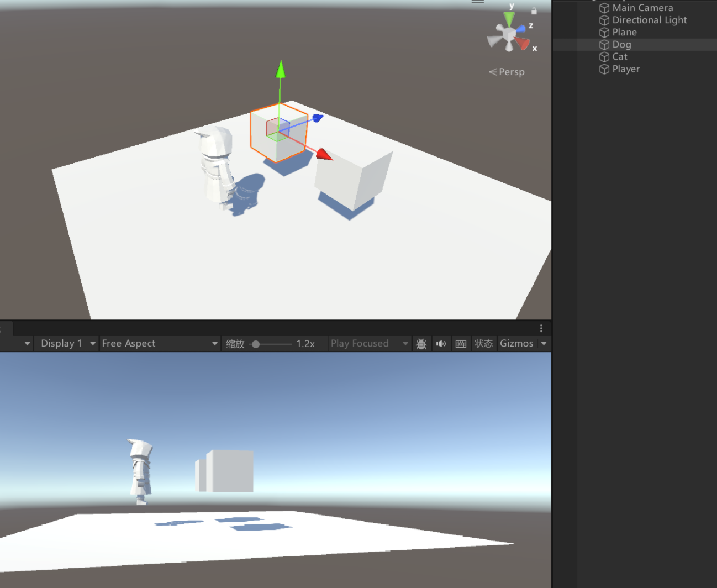Toggle the scene gizmo rotation lock
This screenshot has width=717, height=588.
tap(534, 11)
